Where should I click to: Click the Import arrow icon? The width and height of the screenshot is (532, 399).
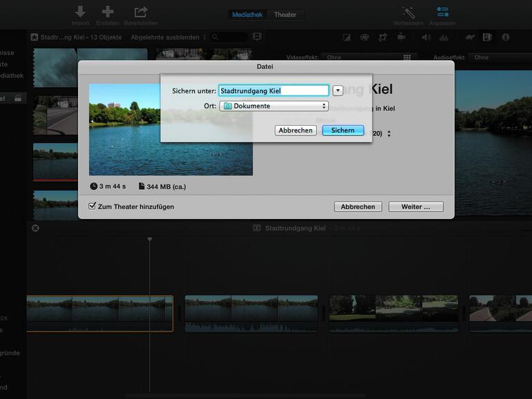point(80,12)
